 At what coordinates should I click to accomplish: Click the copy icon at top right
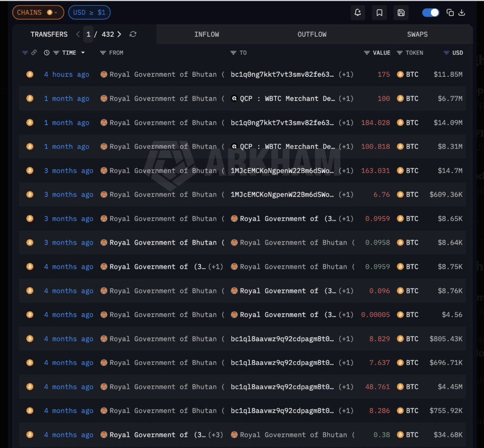pos(450,13)
